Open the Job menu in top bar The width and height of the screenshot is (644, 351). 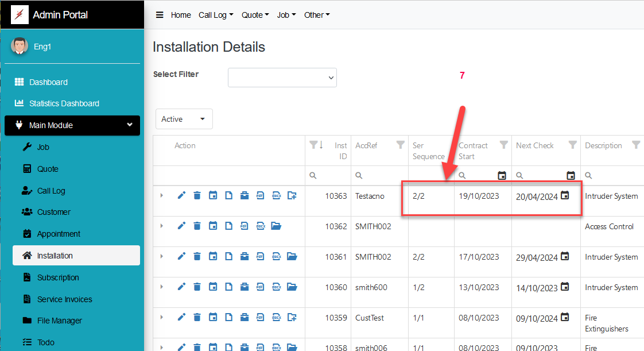tap(286, 15)
